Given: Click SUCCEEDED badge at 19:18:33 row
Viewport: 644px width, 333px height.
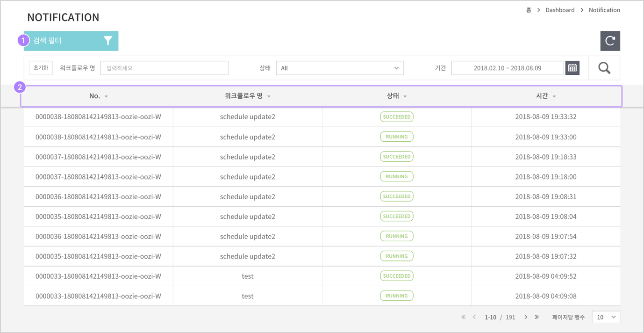Looking at the screenshot, I should [x=397, y=157].
